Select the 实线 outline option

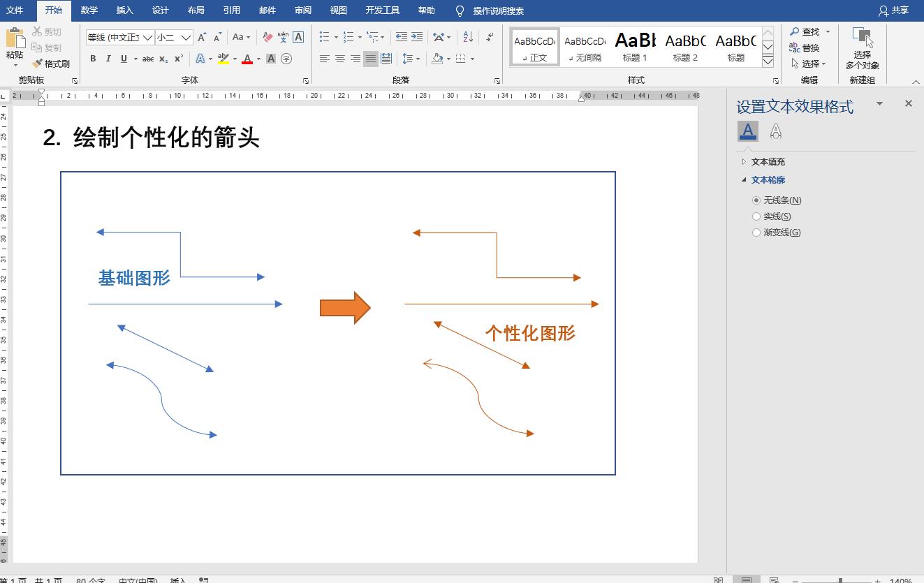click(x=756, y=216)
